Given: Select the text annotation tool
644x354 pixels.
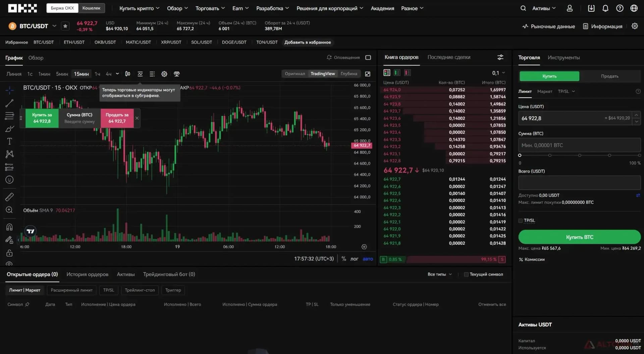Looking at the screenshot, I should click(x=9, y=141).
